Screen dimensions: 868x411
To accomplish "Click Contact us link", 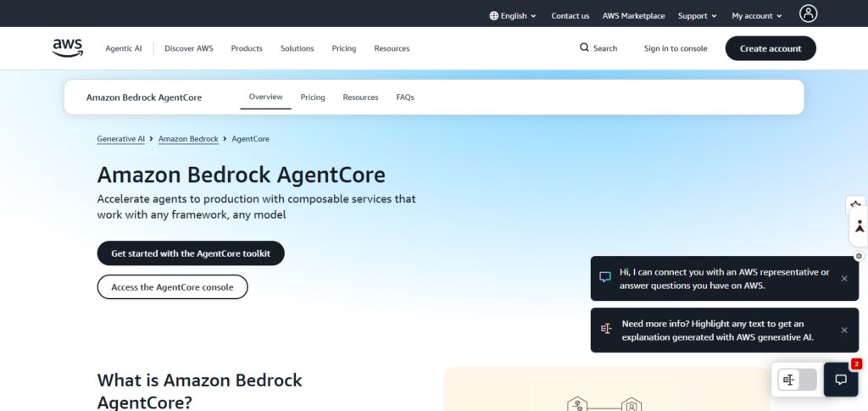I will click(570, 16).
